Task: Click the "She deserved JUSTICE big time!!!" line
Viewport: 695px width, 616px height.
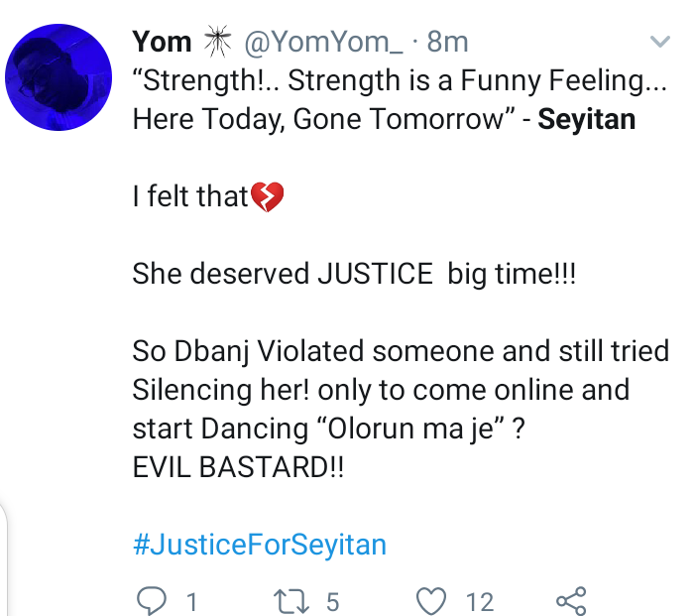Action: [x=354, y=274]
